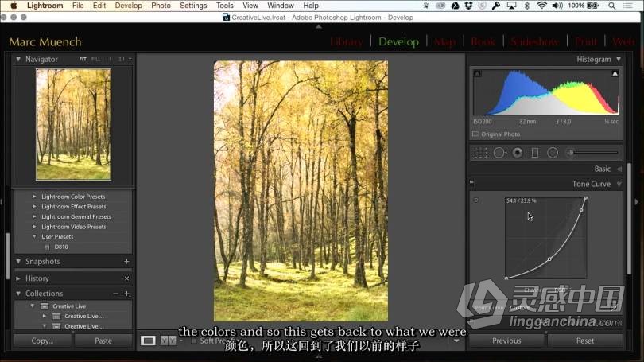Remove collection with the minus icon
The height and width of the screenshot is (362, 644).
click(x=115, y=294)
